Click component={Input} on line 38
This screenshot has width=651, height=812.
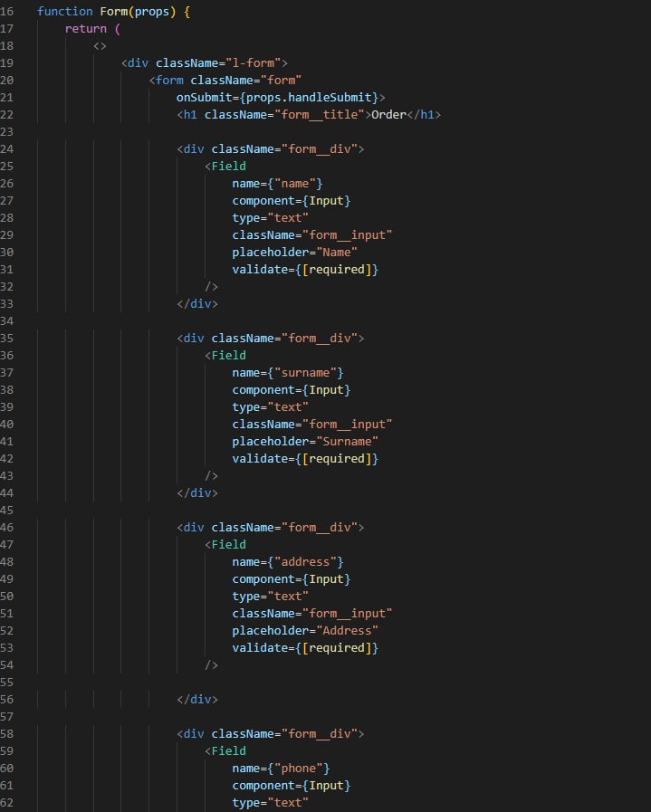point(292,389)
